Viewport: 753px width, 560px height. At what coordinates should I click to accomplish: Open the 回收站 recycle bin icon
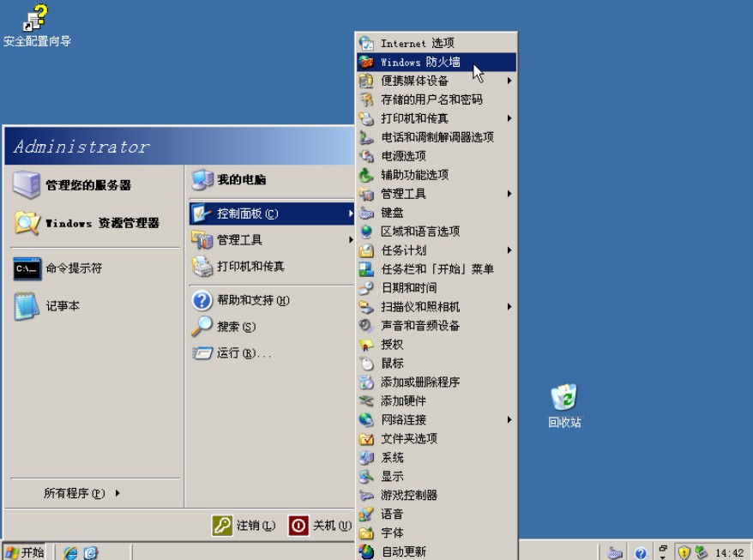(563, 397)
